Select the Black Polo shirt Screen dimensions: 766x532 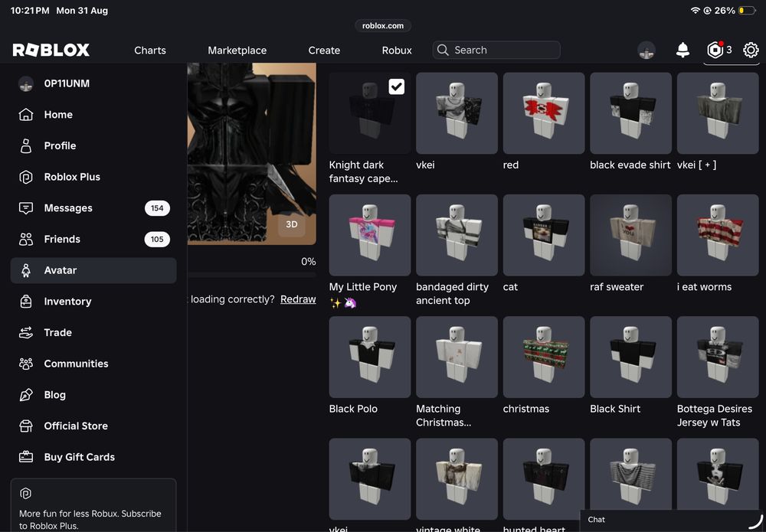pos(370,357)
